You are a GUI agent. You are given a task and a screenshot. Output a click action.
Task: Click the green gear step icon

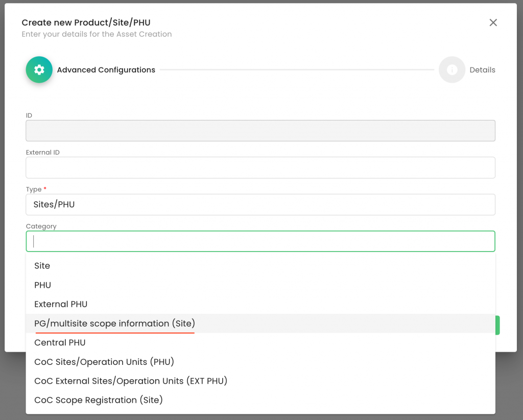point(39,70)
